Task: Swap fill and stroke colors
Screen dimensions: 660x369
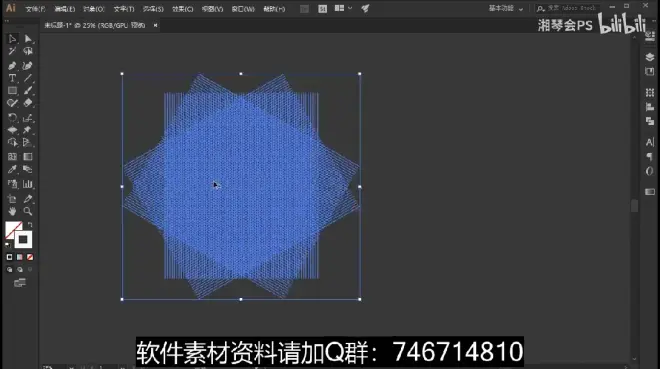Action: click(30, 225)
